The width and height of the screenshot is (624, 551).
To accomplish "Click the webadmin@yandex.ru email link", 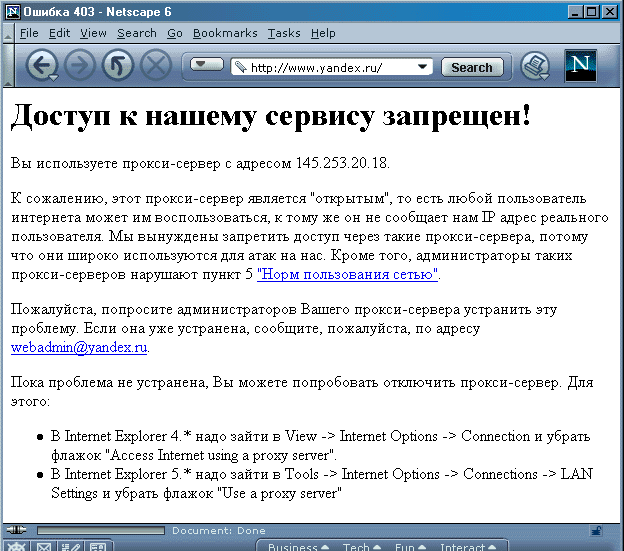I will 79,347.
